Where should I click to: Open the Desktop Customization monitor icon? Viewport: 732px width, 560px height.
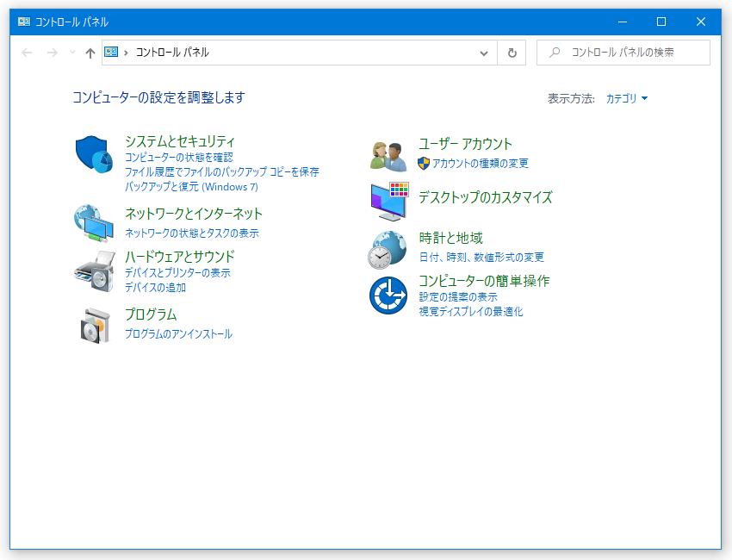(389, 202)
